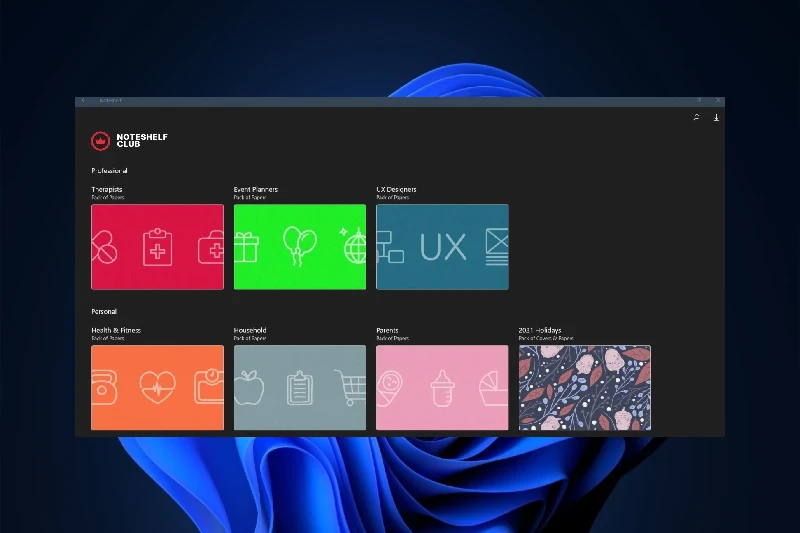
Task: Click the Therapists pack title
Action: [x=108, y=189]
